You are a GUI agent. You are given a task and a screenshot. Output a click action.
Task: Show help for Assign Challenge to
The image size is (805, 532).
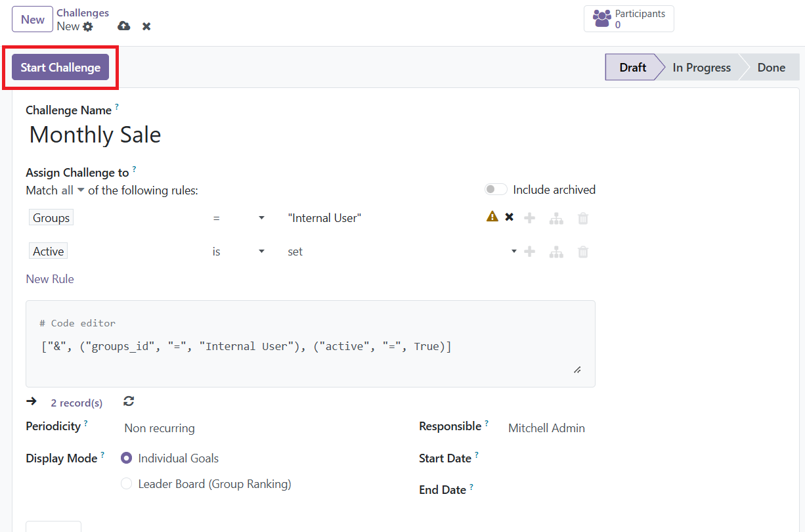[x=134, y=169]
